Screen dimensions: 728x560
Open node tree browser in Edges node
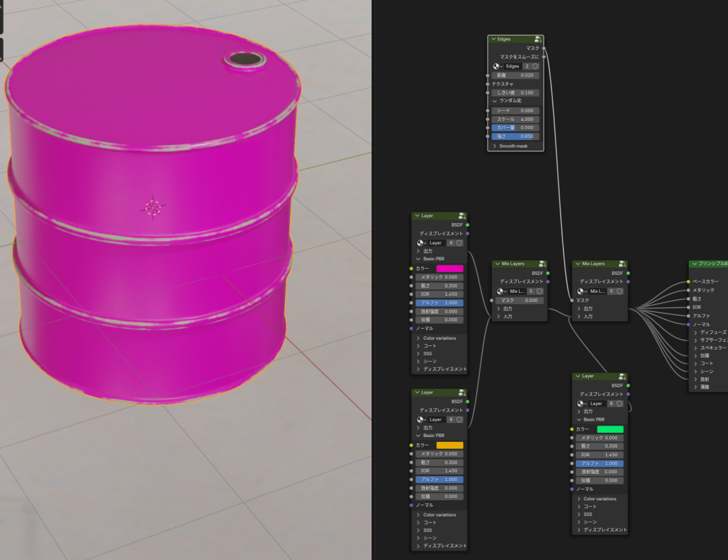(498, 66)
